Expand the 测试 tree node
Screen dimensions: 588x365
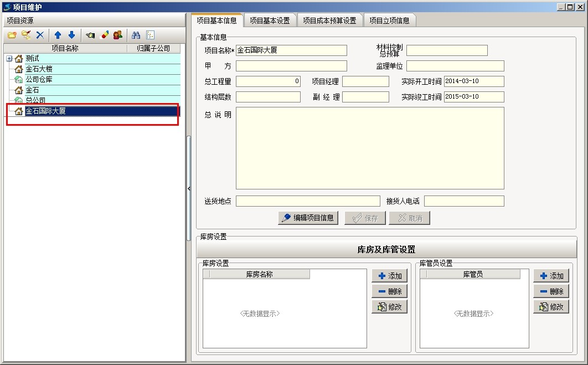tap(9, 59)
